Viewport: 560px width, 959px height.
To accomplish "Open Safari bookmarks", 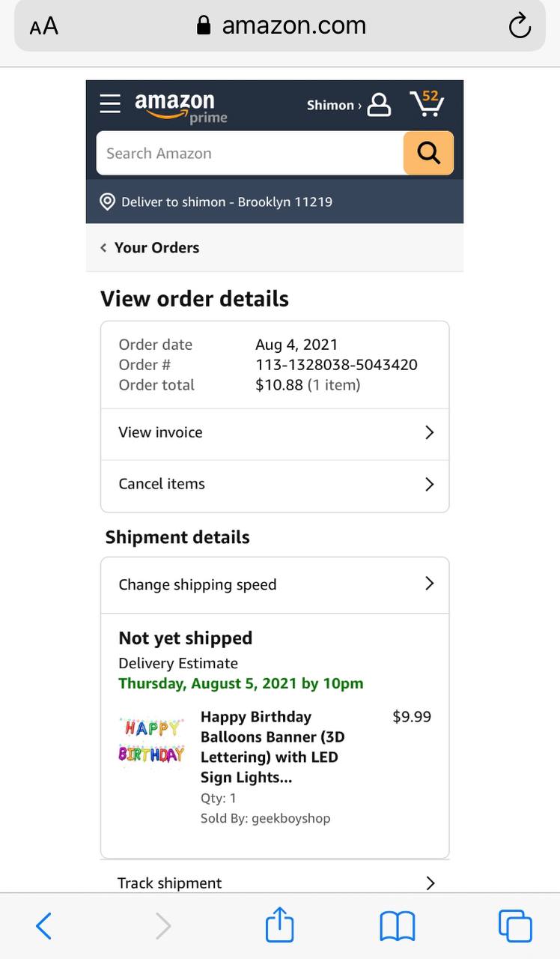I will point(397,926).
